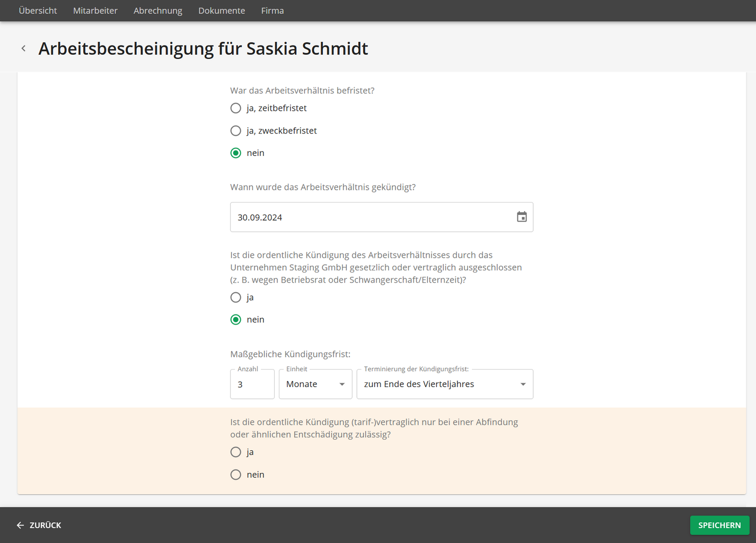Select 'ja' for Kündigung ausgeschlossen question

(x=236, y=297)
